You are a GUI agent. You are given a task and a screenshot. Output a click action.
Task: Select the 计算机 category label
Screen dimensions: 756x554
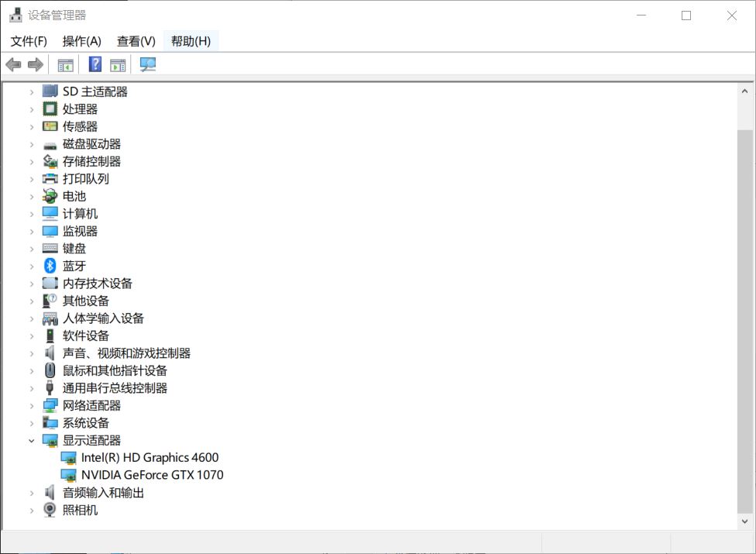[80, 214]
